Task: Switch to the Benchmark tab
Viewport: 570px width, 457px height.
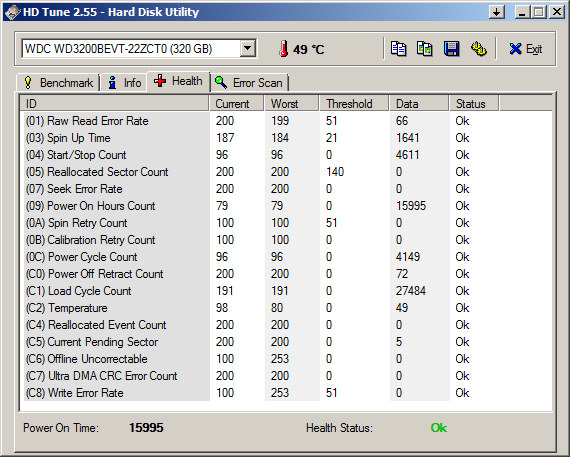Action: [x=58, y=83]
